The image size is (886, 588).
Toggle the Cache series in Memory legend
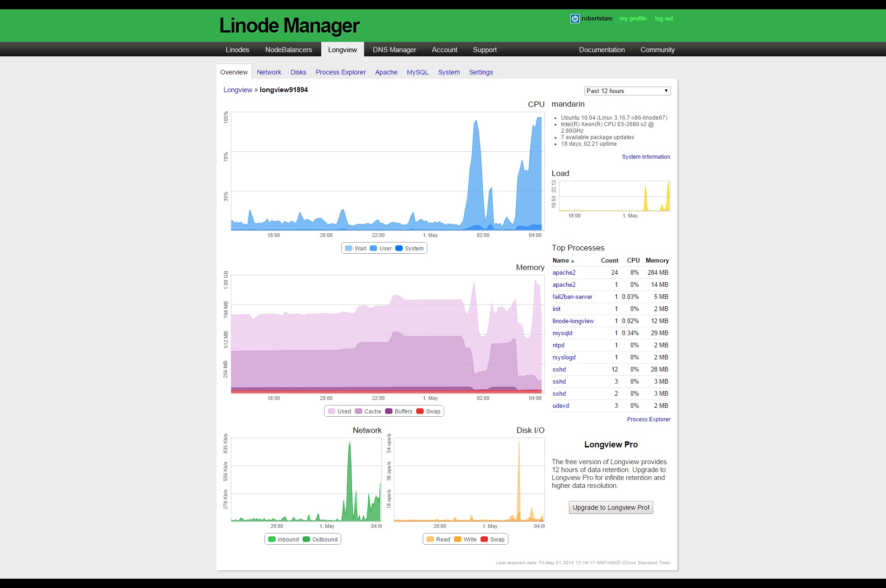click(368, 412)
